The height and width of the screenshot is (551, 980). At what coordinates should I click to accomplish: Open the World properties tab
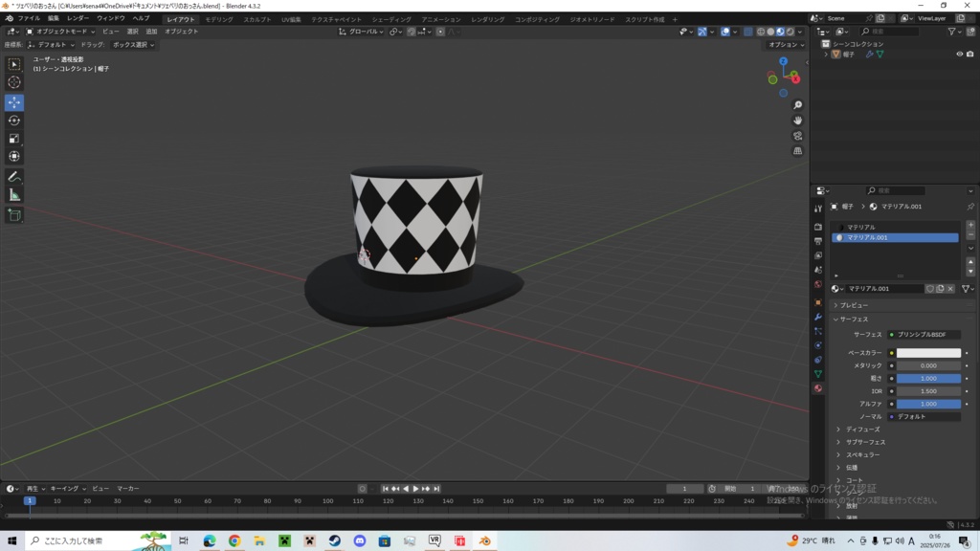tap(818, 284)
